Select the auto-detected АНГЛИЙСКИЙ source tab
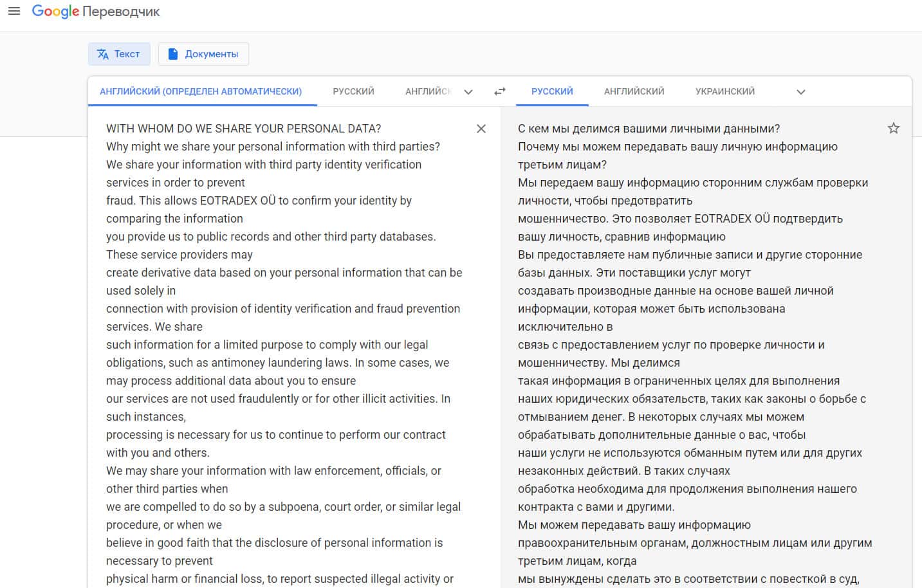This screenshot has width=922, height=588. [201, 91]
